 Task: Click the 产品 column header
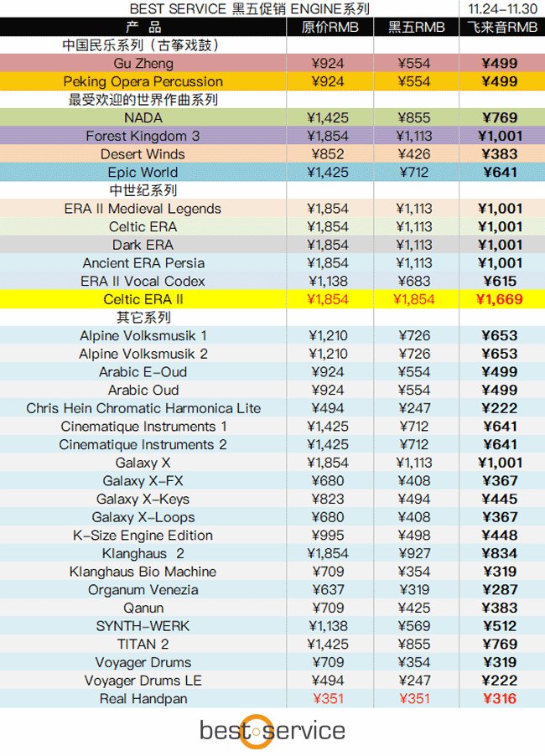143,28
